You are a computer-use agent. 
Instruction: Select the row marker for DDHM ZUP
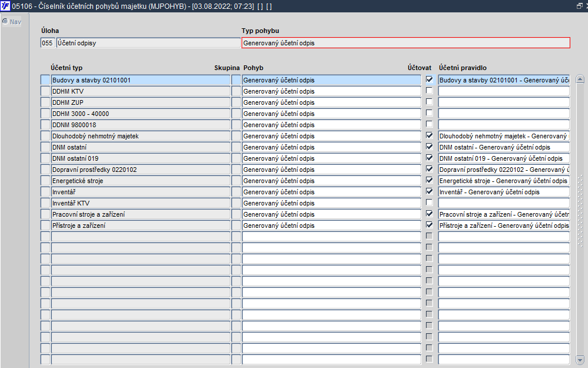tap(45, 102)
